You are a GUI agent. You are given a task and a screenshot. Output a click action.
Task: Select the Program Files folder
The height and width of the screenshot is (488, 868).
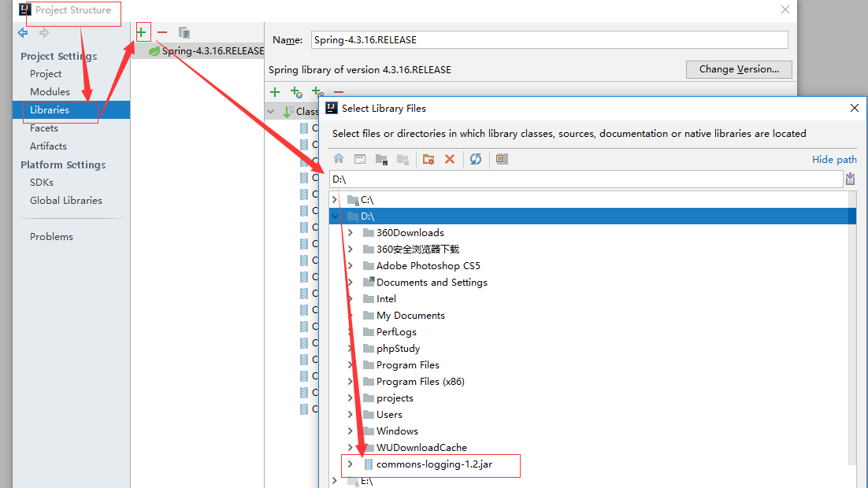tap(407, 365)
